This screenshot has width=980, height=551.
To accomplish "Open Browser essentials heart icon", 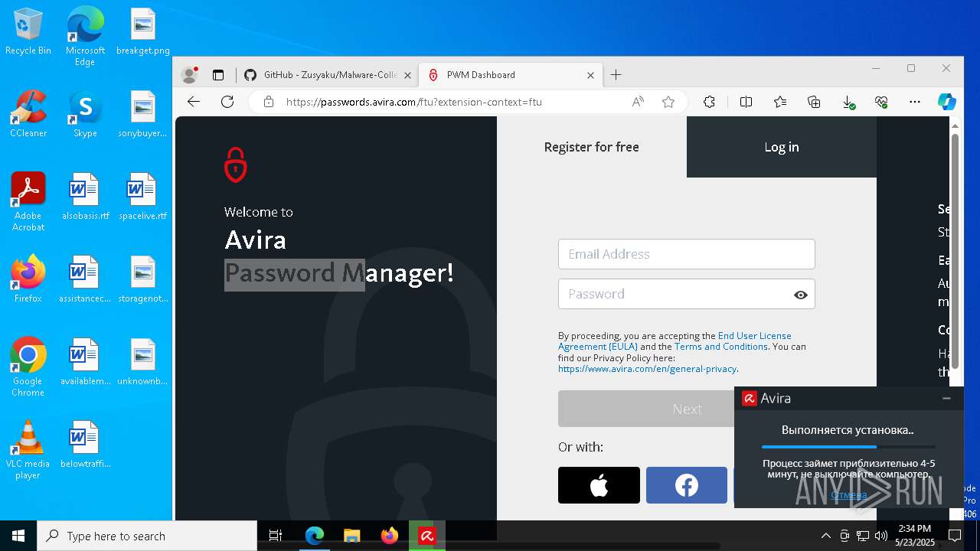I will pyautogui.click(x=881, y=102).
